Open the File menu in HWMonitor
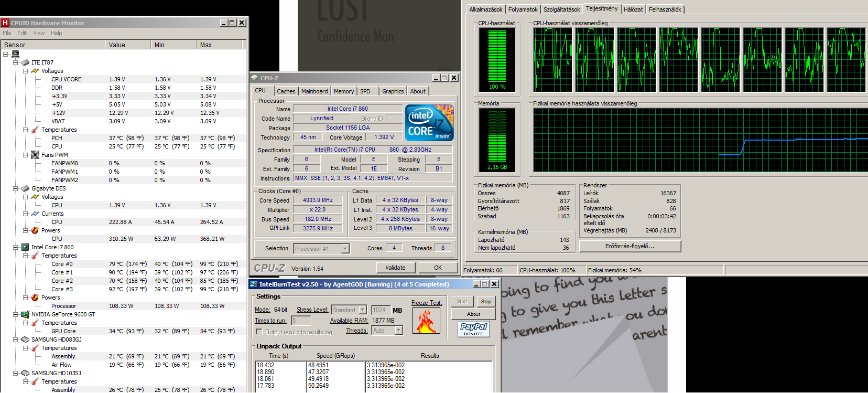The image size is (868, 393). pyautogui.click(x=7, y=33)
